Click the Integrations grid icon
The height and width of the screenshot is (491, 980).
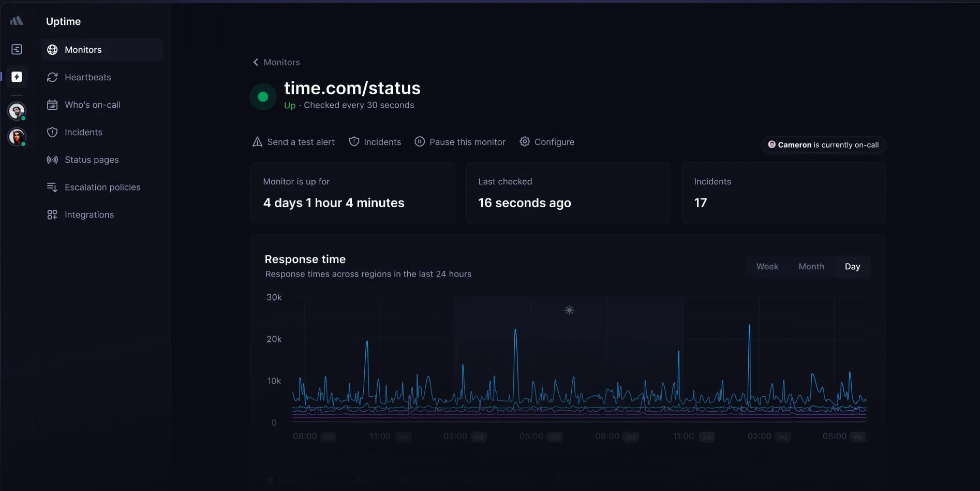[x=52, y=214]
